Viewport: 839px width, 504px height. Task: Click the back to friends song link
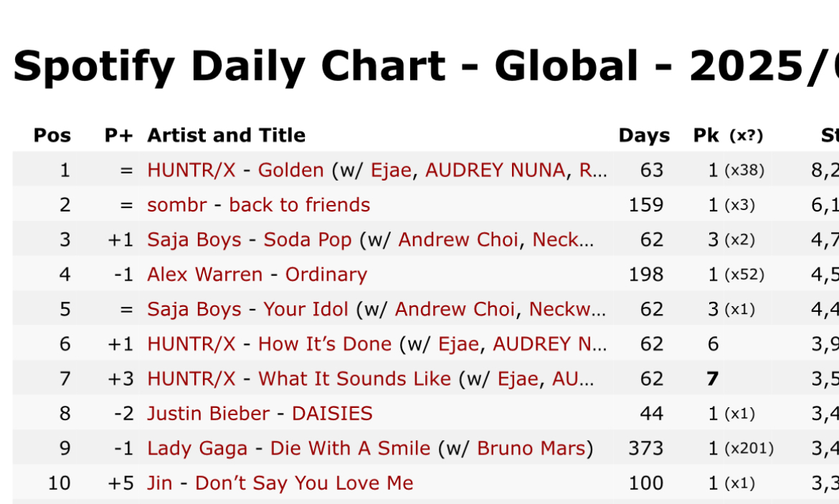pyautogui.click(x=299, y=205)
